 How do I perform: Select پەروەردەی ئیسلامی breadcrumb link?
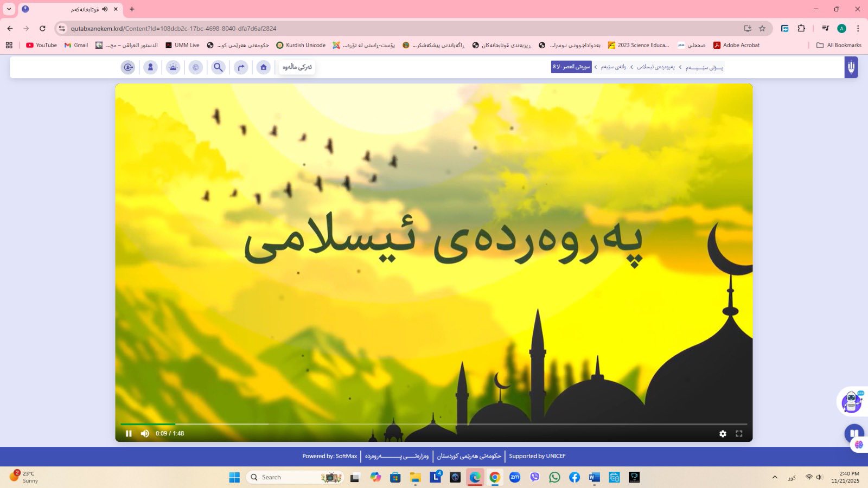(x=656, y=67)
